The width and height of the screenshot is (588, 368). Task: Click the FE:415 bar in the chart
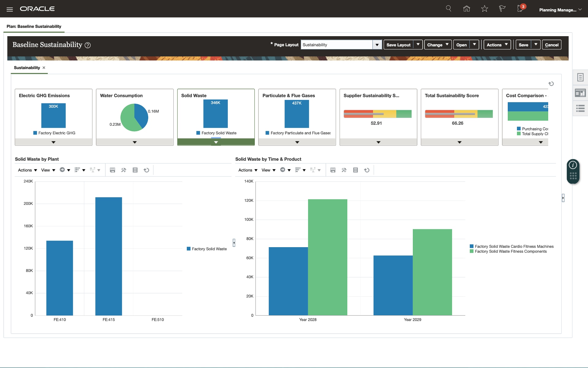(x=108, y=256)
